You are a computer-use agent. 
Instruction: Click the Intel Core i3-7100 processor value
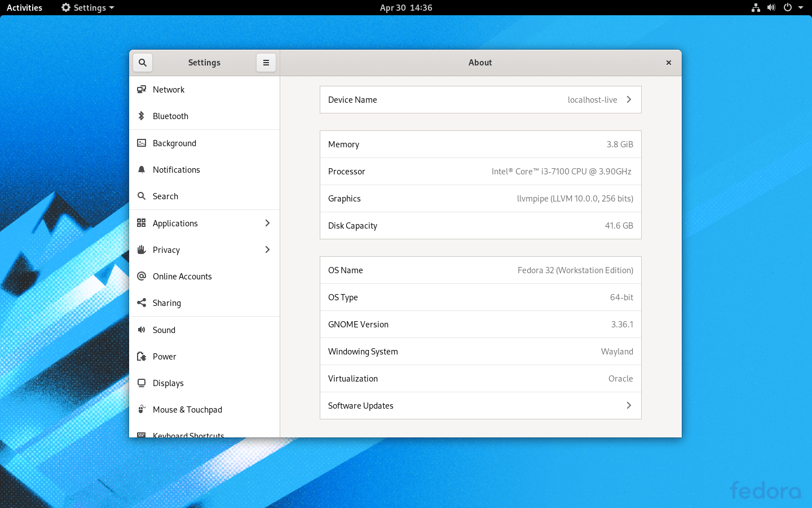[562, 171]
